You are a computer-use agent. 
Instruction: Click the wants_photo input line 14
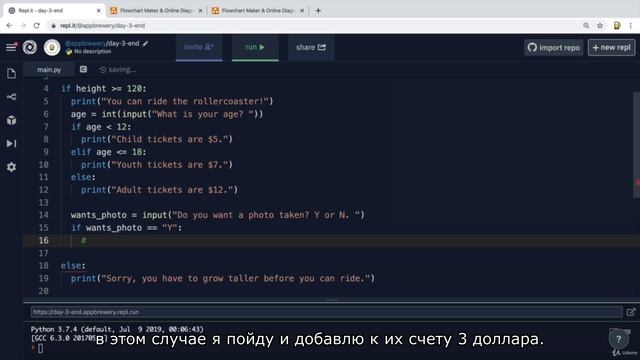[x=218, y=215]
